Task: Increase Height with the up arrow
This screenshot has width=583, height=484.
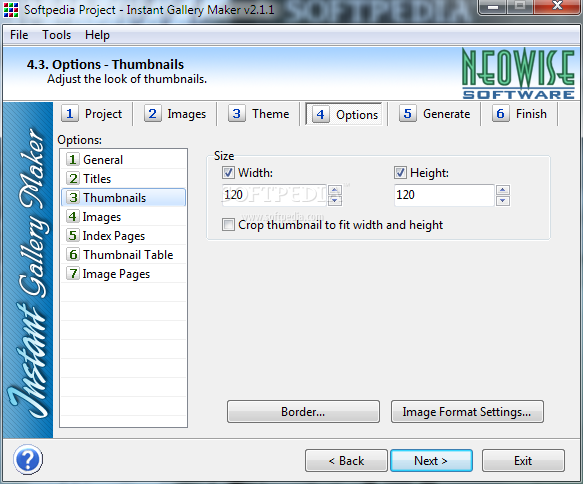Action: tap(503, 190)
